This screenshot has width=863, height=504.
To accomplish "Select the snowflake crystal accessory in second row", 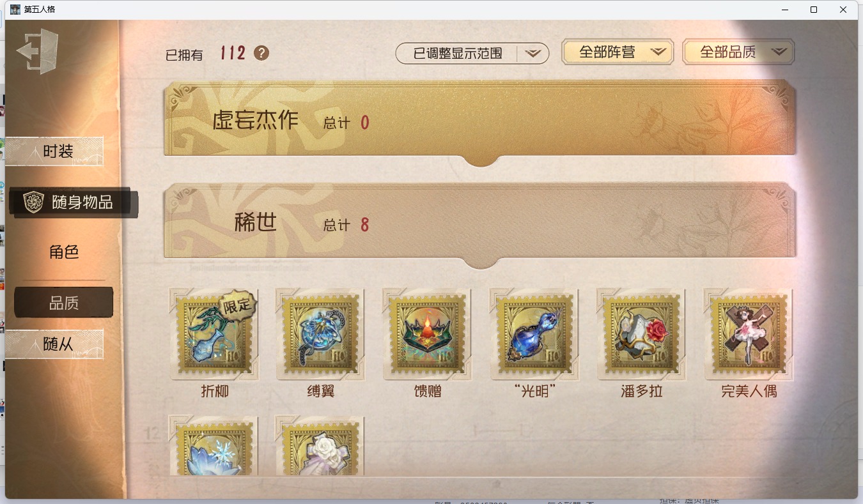I will point(214,445).
